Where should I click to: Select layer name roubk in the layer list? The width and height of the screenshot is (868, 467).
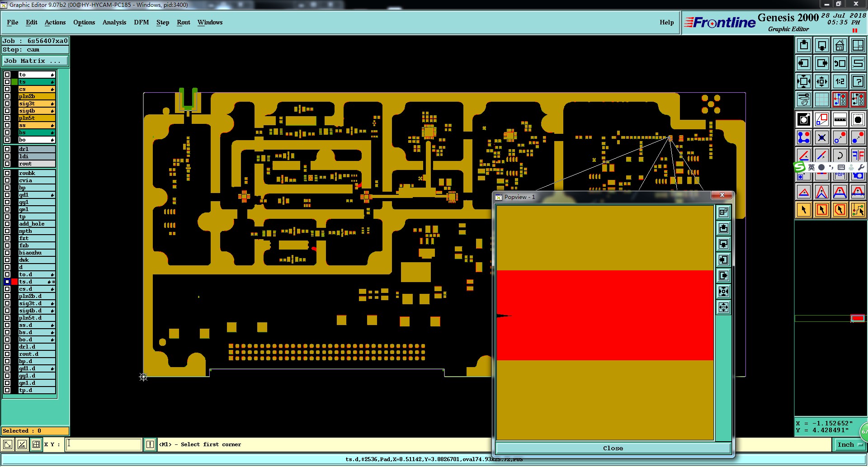point(37,173)
